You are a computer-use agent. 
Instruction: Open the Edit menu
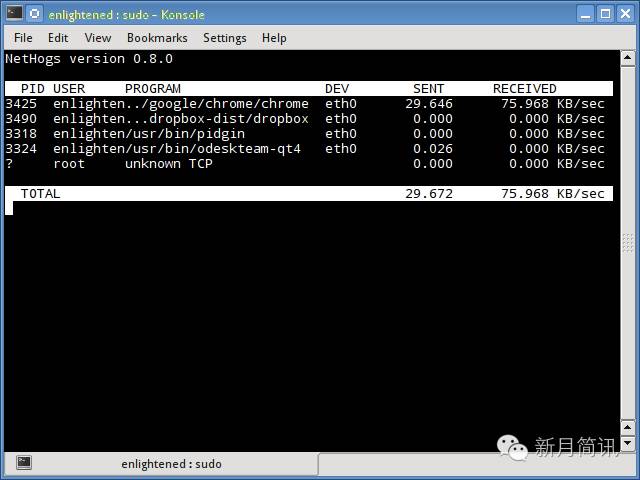point(58,38)
